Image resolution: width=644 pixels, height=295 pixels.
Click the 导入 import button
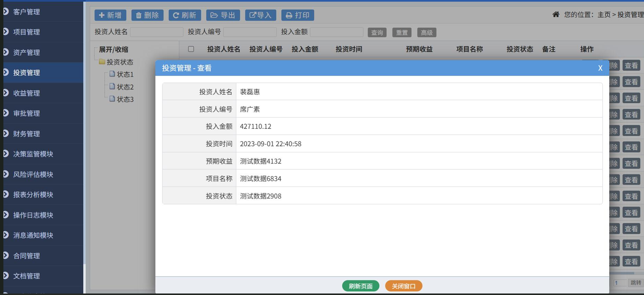261,15
